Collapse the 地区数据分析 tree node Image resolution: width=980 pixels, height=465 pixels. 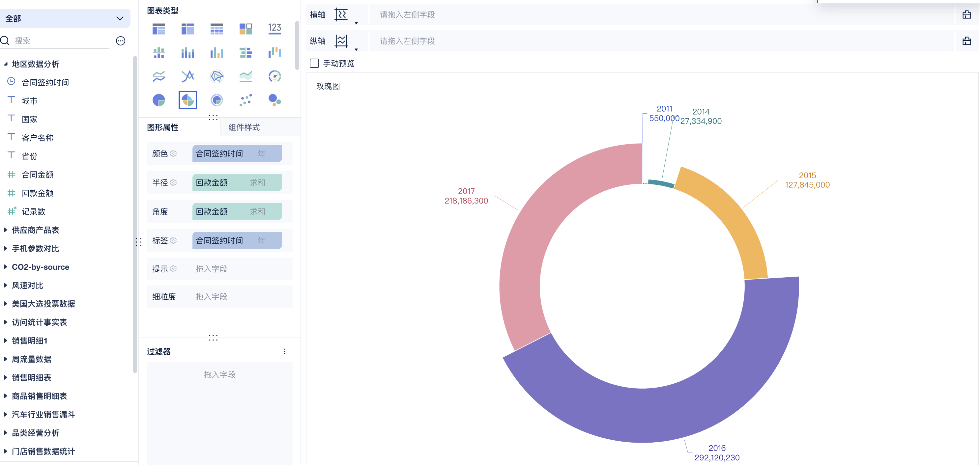pos(6,64)
